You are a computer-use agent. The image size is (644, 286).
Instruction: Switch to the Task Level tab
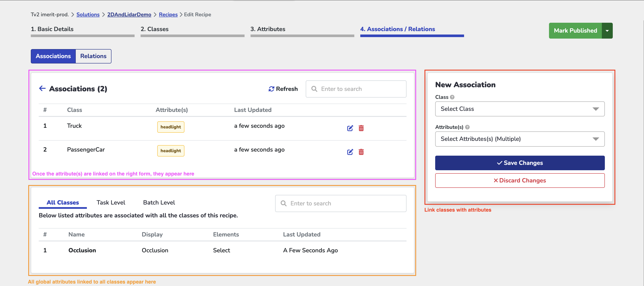click(111, 203)
